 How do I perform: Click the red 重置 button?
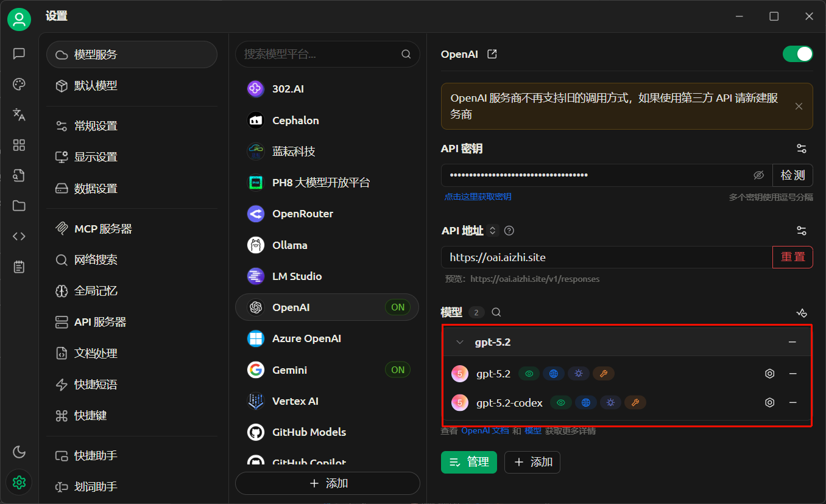(x=792, y=257)
